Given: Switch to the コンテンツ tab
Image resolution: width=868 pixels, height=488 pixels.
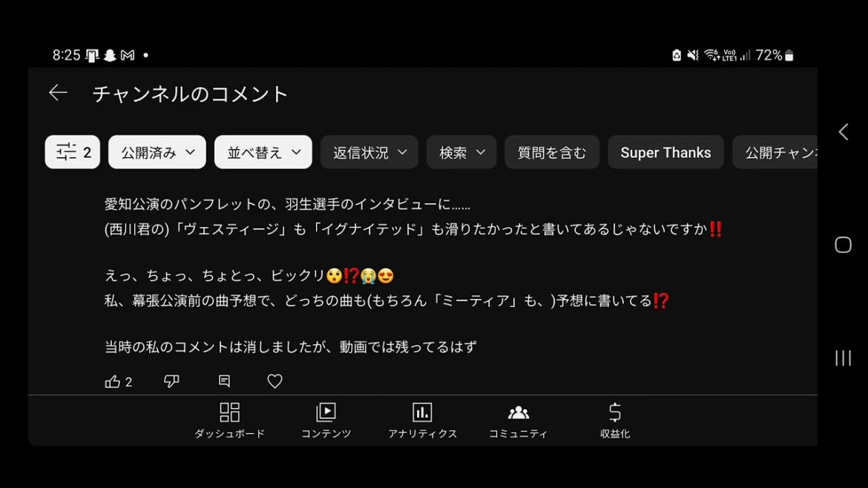Looking at the screenshot, I should click(326, 421).
